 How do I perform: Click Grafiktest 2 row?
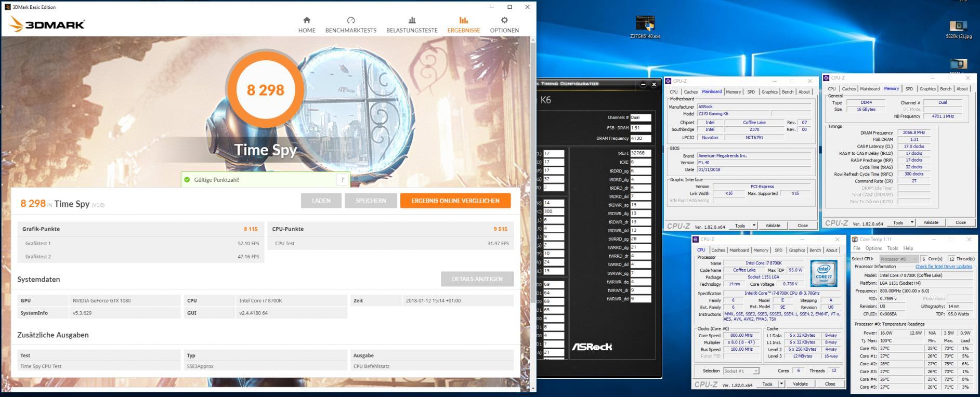(x=140, y=256)
